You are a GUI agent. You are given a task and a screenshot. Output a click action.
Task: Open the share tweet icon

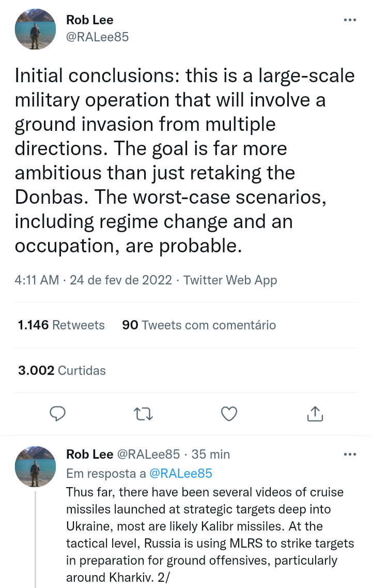click(x=315, y=413)
